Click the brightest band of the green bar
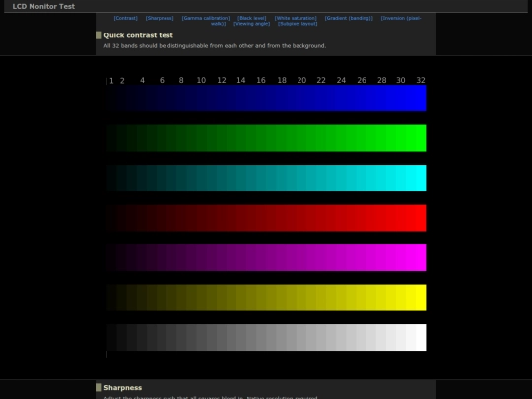This screenshot has width=532, height=399. (x=421, y=138)
